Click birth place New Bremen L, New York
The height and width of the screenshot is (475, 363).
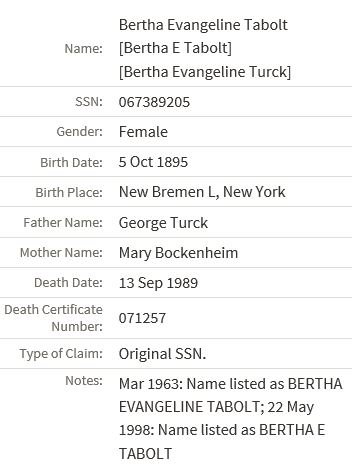[x=202, y=192]
